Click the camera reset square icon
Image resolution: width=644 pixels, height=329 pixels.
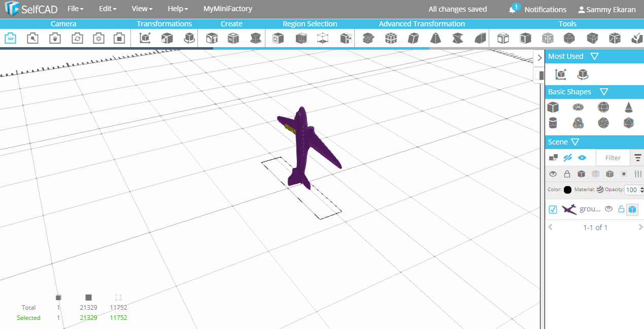(x=119, y=38)
